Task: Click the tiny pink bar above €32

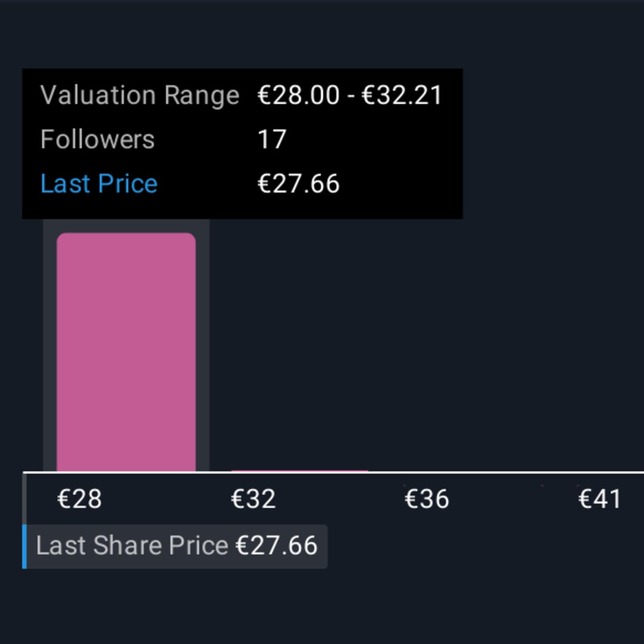Action: [299, 471]
